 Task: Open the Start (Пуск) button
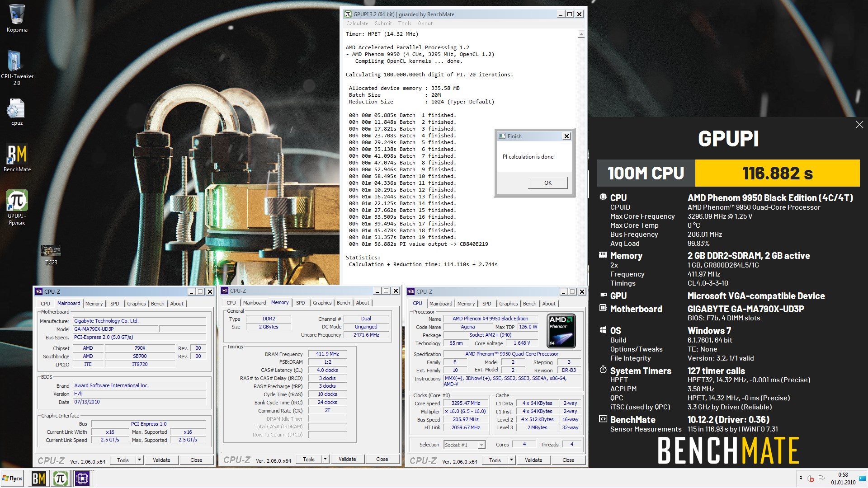coord(13,478)
